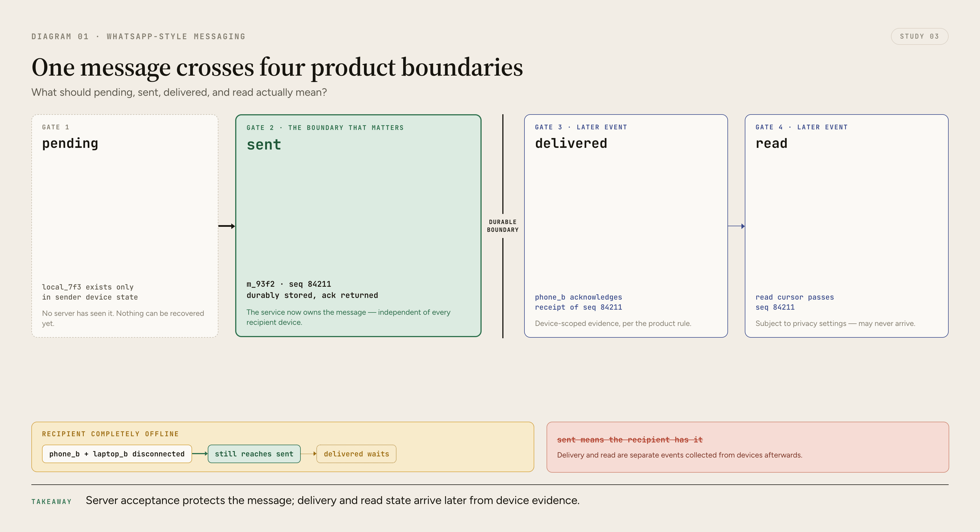Click the 'still reaches sent' chip

coord(254,454)
